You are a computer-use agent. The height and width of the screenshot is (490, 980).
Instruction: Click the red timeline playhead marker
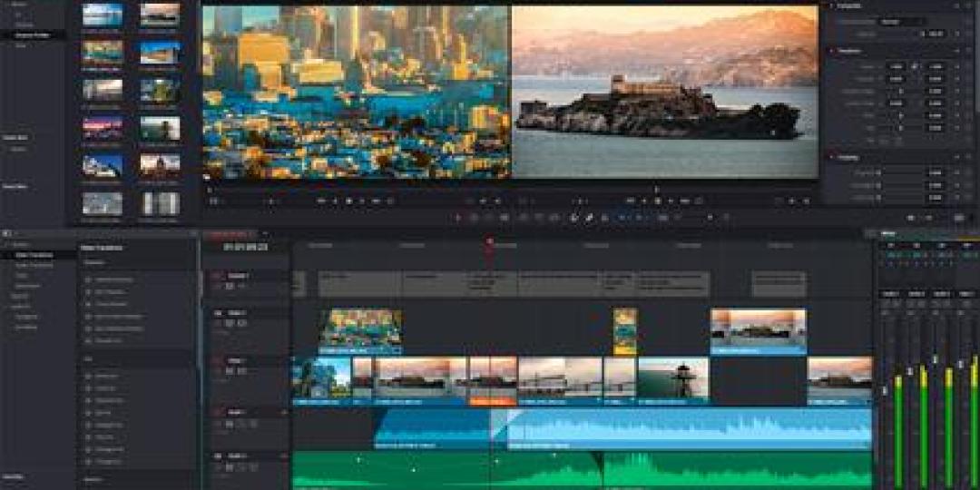tap(490, 240)
